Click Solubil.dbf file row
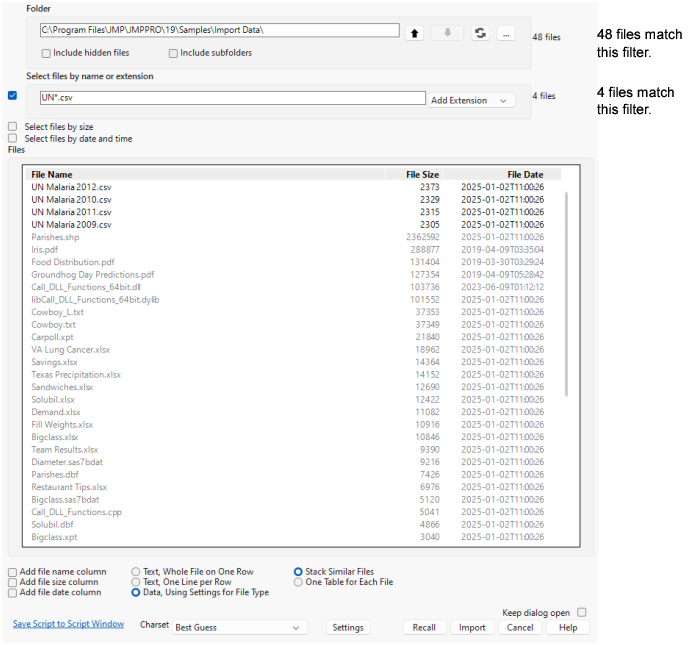 (x=288, y=525)
